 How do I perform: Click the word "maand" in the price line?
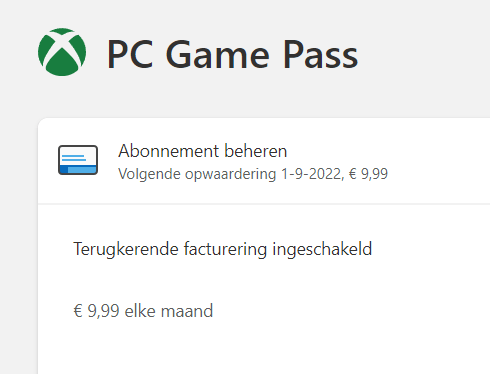coord(187,311)
